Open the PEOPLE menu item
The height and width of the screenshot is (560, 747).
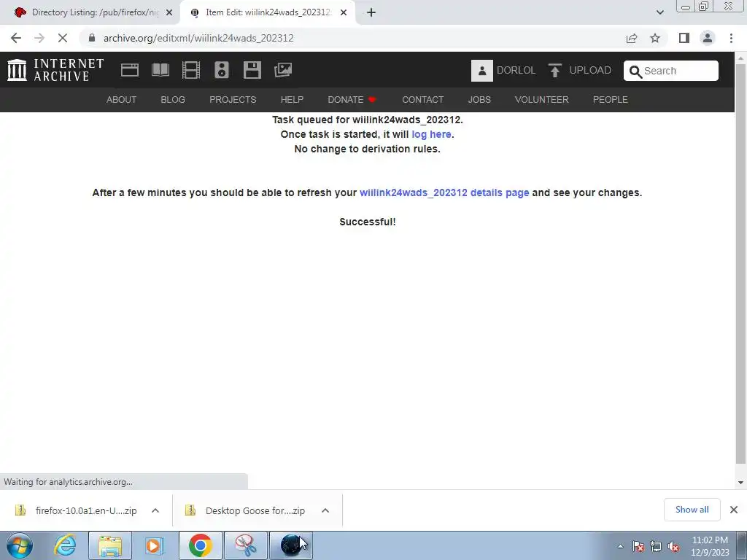click(x=611, y=99)
